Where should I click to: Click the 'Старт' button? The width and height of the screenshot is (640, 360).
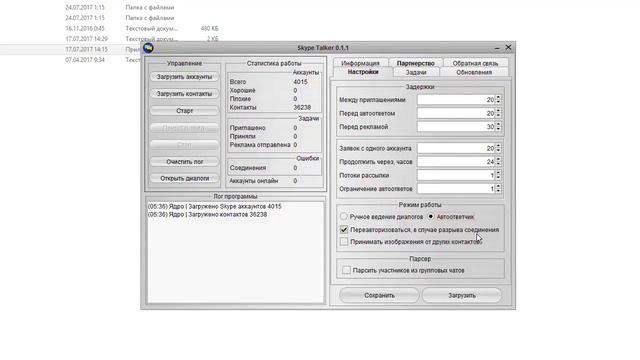pos(184,111)
